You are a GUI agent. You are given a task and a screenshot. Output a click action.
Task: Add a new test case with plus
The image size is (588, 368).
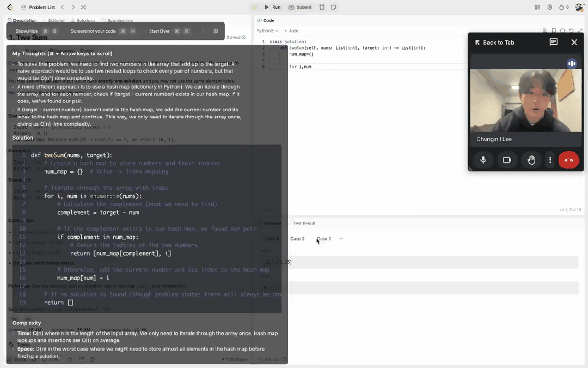[341, 239]
